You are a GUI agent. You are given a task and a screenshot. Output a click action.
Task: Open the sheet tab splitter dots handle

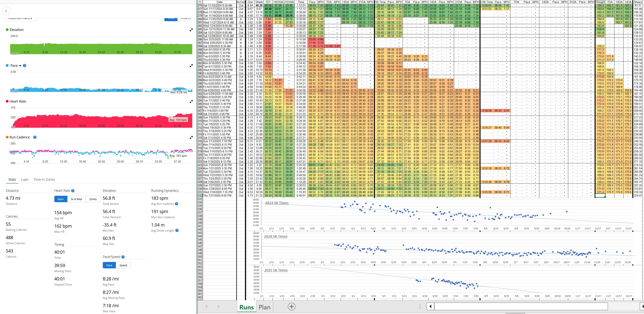[x=420, y=306]
